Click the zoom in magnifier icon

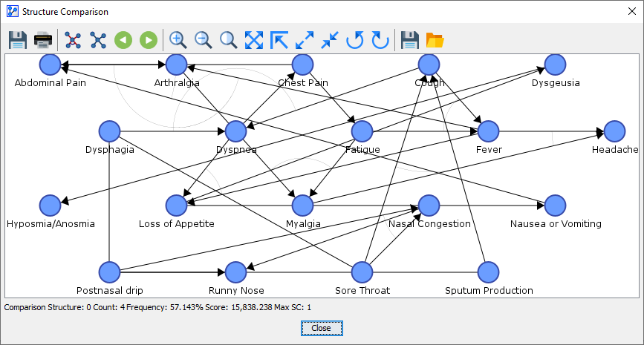[x=178, y=40]
